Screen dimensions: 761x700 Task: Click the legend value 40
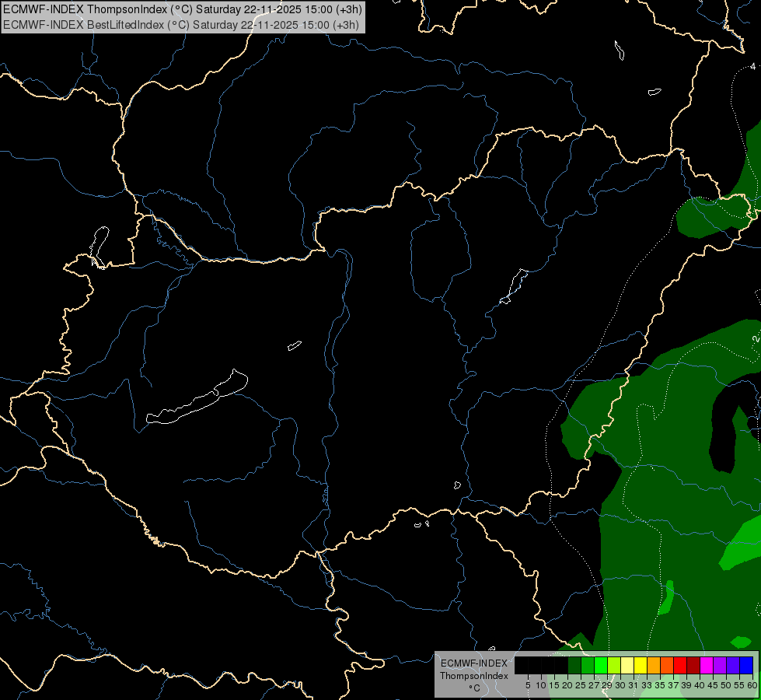coord(700,685)
